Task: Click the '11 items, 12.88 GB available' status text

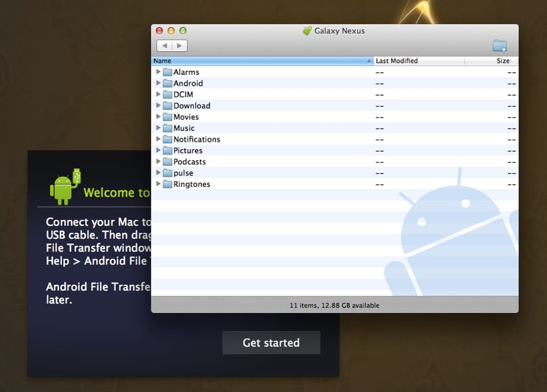Action: 334,305
